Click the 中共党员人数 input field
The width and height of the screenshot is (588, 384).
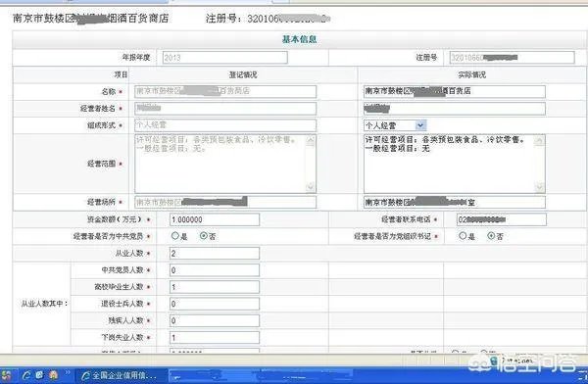pos(214,270)
